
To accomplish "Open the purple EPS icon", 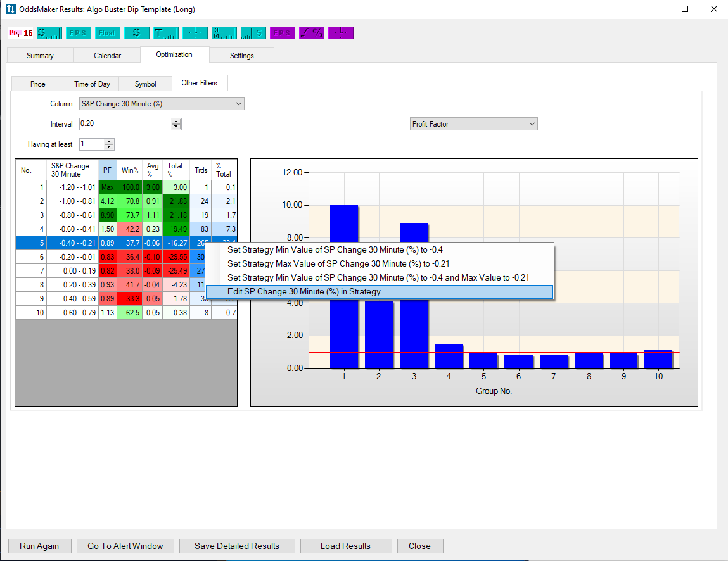I will point(282,32).
